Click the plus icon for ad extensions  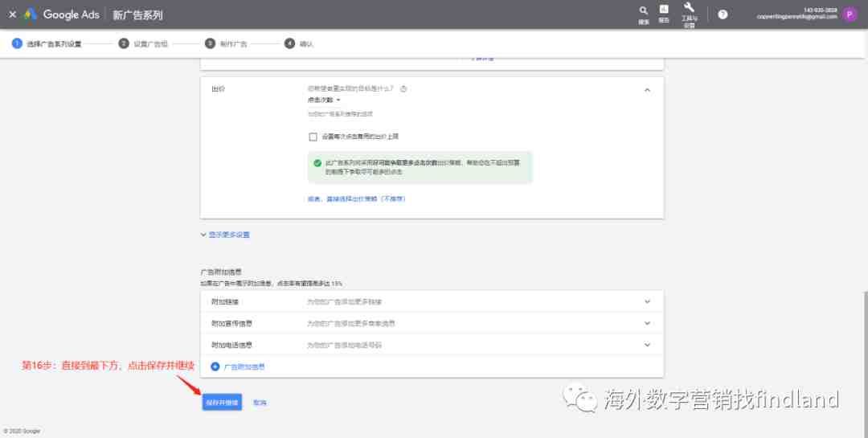pos(215,366)
